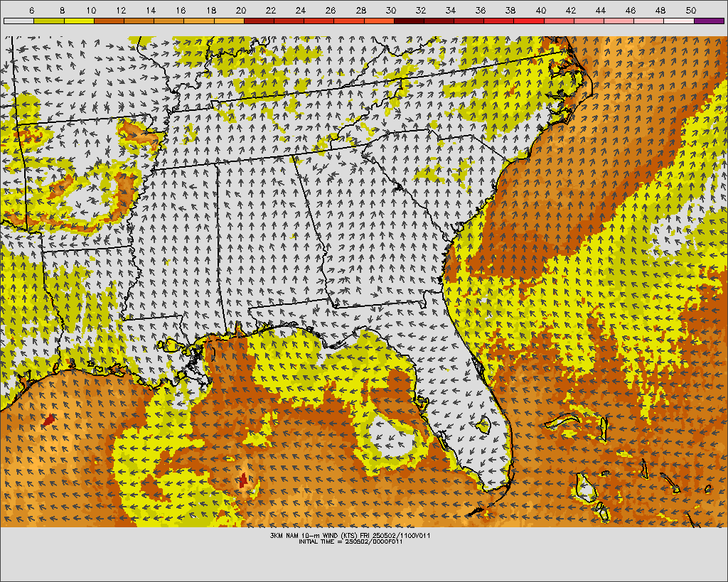The width and height of the screenshot is (728, 582).
Task: Click the legend label "44"
Action: click(601, 10)
